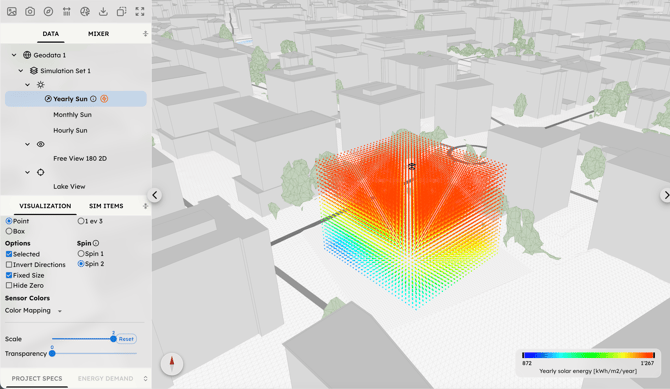Image resolution: width=670 pixels, height=389 pixels.
Task: Click the Reset button next to Scale
Action: click(x=126, y=339)
